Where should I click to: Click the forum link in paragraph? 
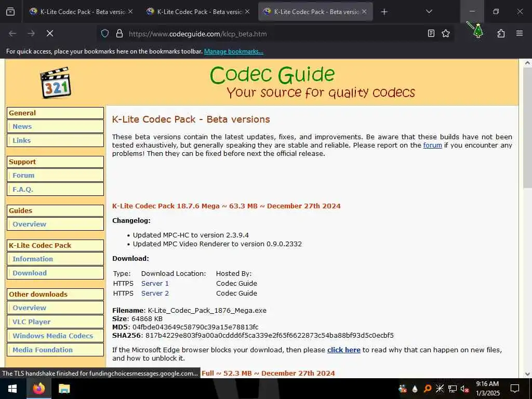pyautogui.click(x=432, y=145)
